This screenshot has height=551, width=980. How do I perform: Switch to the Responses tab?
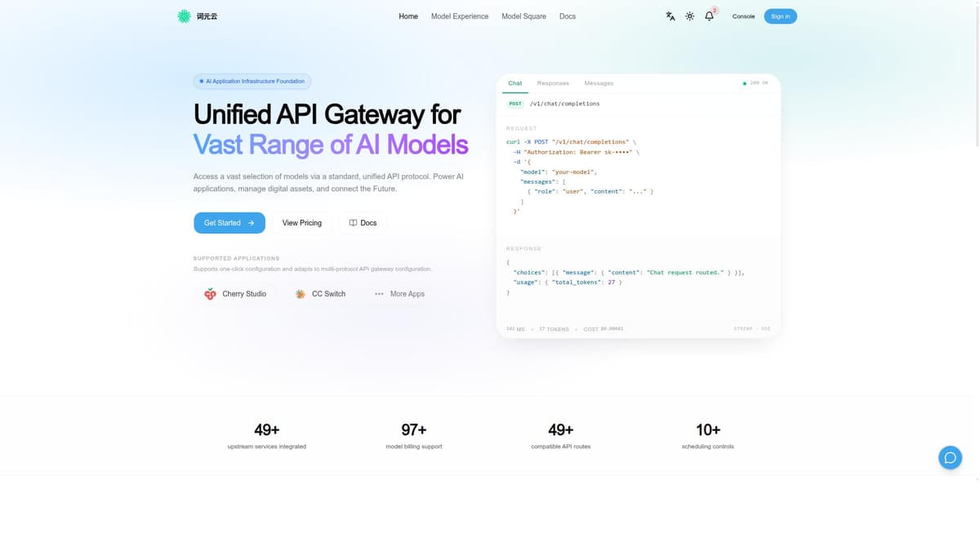point(553,83)
